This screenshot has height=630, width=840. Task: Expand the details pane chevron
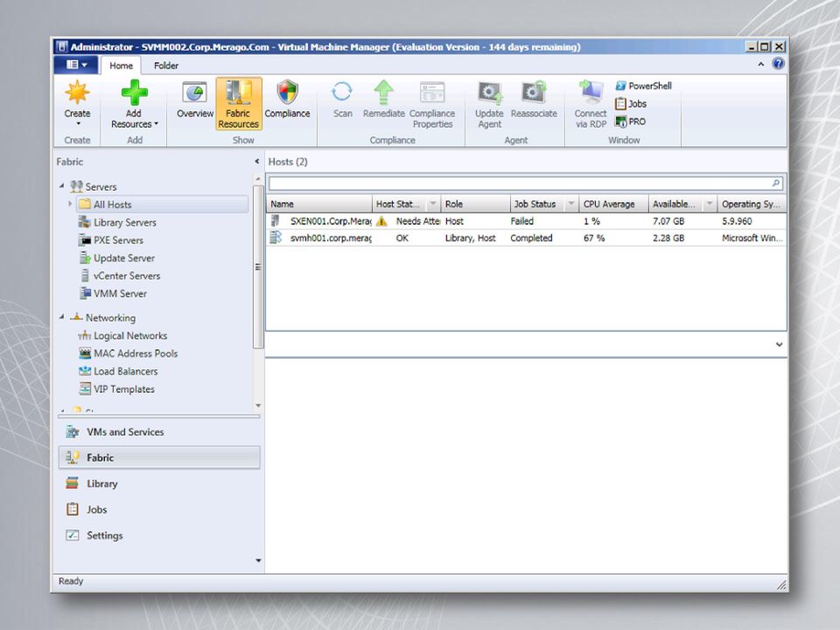tap(779, 345)
